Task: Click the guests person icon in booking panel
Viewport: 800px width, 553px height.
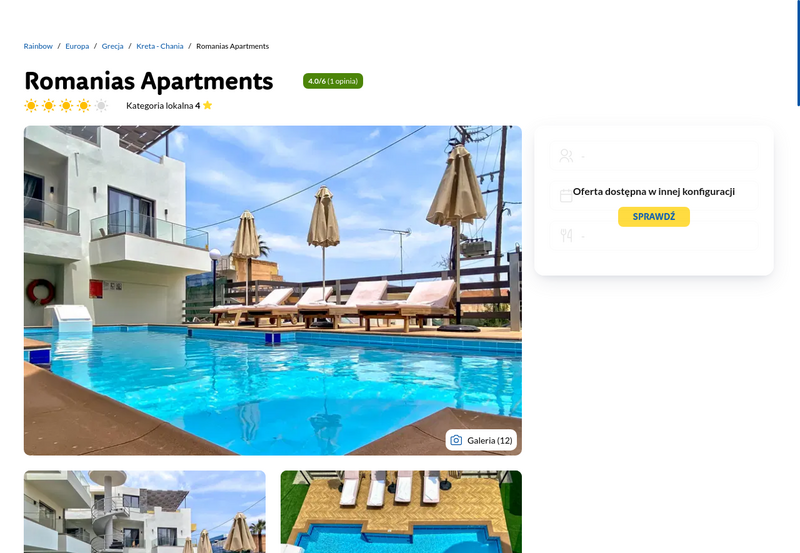Action: 566,156
